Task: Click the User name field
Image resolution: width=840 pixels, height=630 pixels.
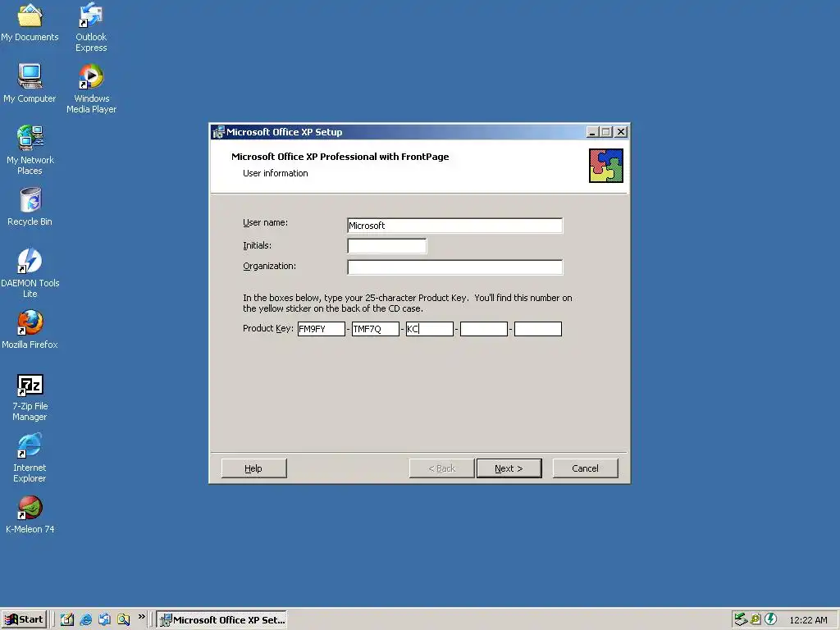Action: click(454, 226)
